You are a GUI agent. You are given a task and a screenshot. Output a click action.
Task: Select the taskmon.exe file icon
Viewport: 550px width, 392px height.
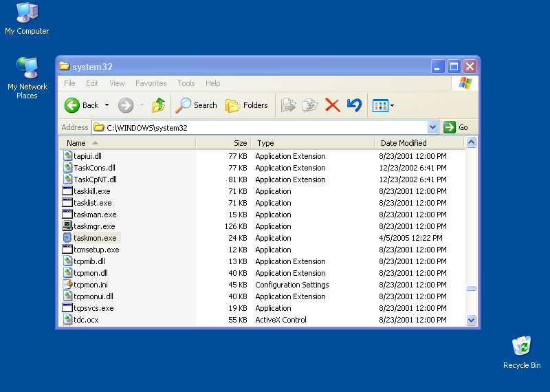[67, 237]
